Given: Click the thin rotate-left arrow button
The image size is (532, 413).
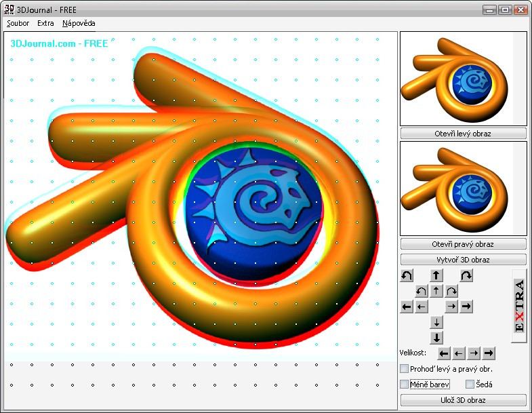Looking at the screenshot, I should pos(422,291).
